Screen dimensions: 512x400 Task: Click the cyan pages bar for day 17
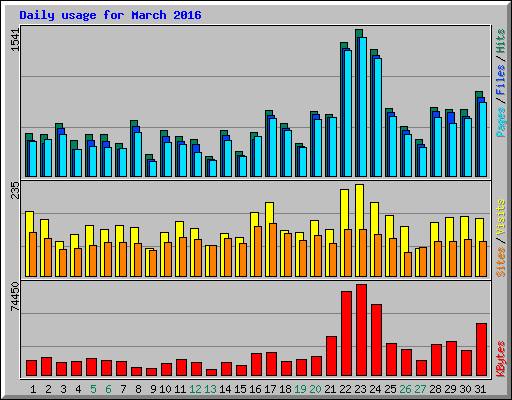(x=273, y=147)
